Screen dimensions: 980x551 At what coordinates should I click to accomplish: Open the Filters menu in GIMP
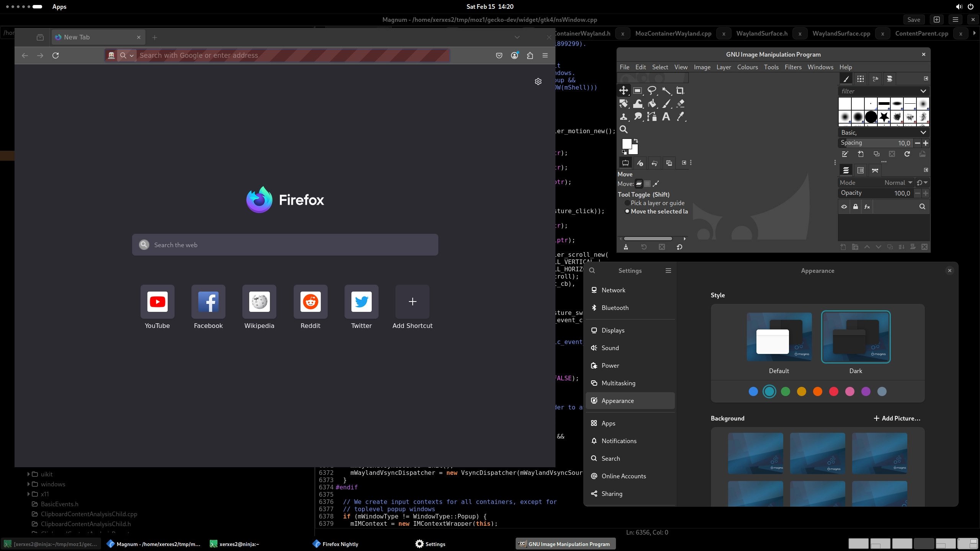pos(793,67)
